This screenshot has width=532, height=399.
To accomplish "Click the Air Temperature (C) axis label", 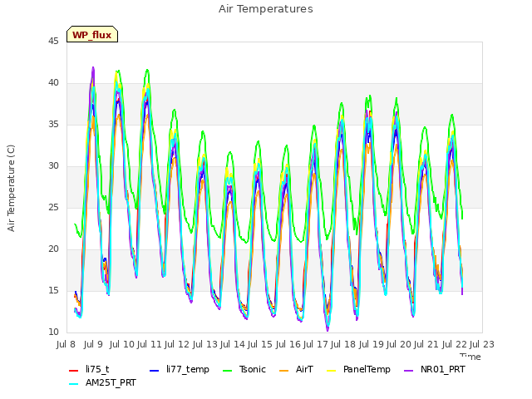I will [x=11, y=189].
